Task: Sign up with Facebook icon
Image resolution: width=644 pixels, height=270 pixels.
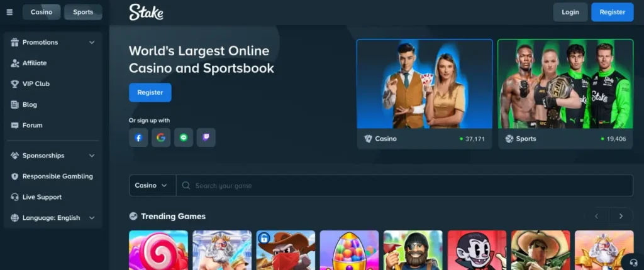Action: [138, 138]
